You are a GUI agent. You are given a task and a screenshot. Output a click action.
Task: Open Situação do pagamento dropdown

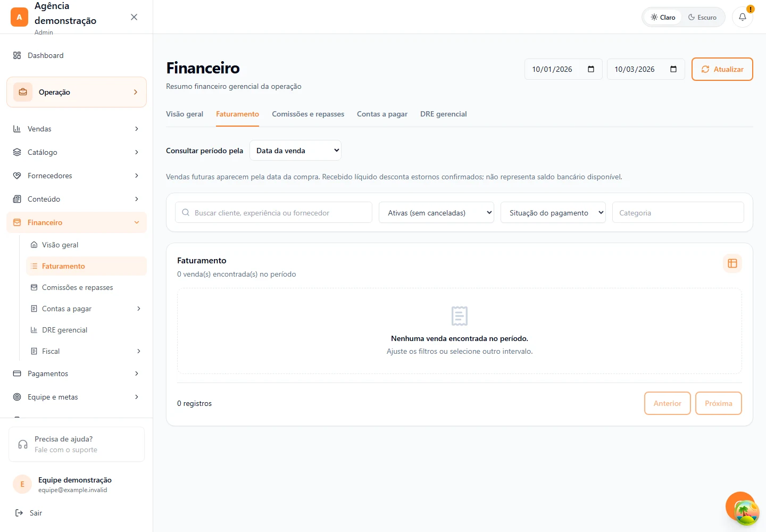553,212
